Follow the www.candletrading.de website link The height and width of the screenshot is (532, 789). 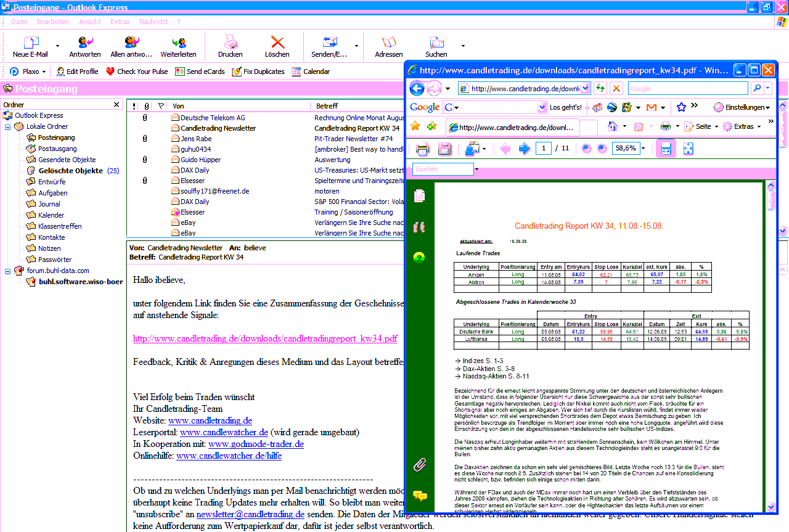click(210, 420)
